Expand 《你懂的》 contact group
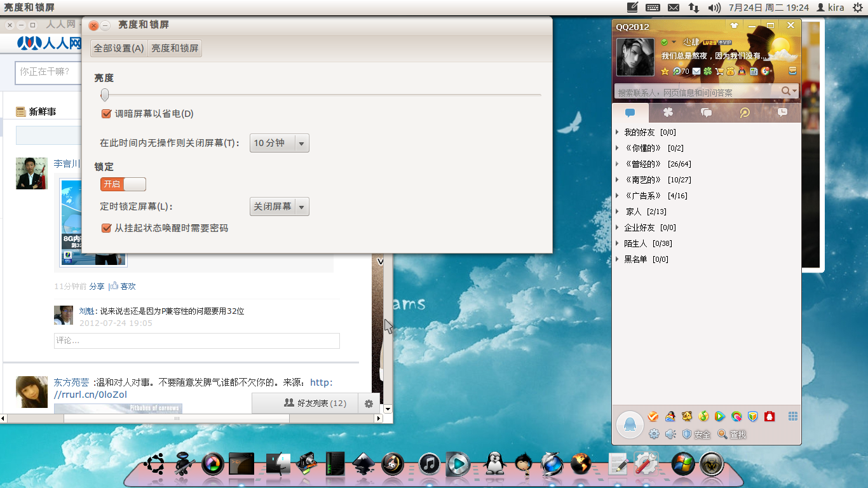This screenshot has width=868, height=488. pos(617,148)
